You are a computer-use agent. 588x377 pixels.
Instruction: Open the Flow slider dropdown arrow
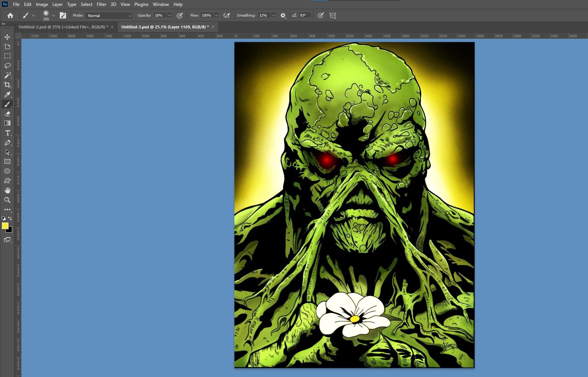point(216,15)
